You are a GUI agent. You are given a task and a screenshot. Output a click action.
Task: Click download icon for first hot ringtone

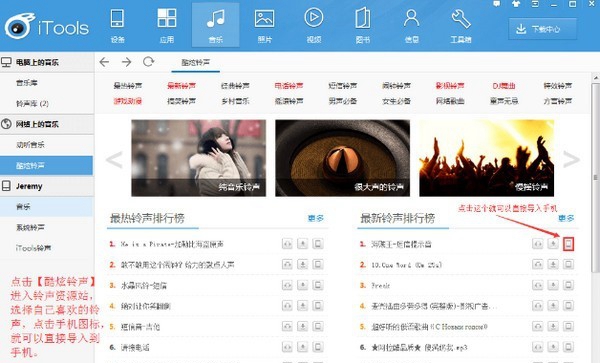point(302,244)
